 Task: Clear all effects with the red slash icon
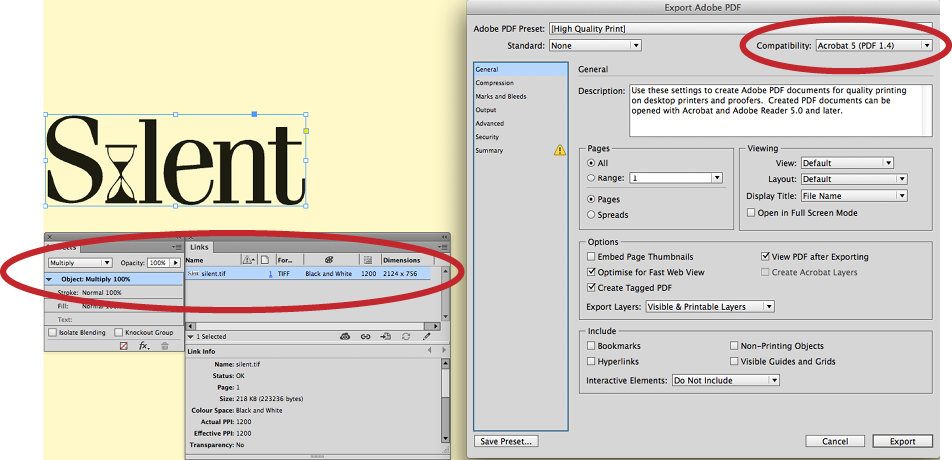(x=124, y=346)
